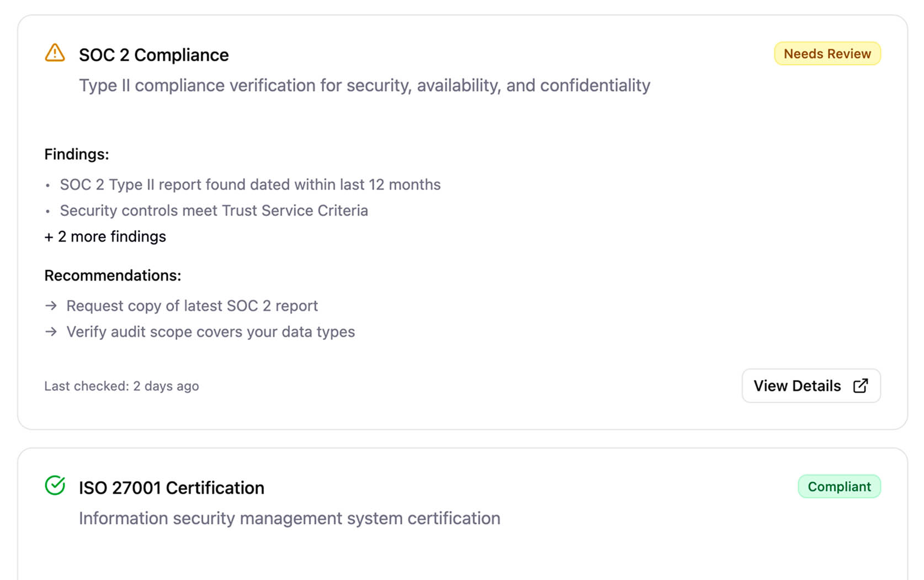Click the Findings section heading
The image size is (924, 580).
(x=77, y=154)
